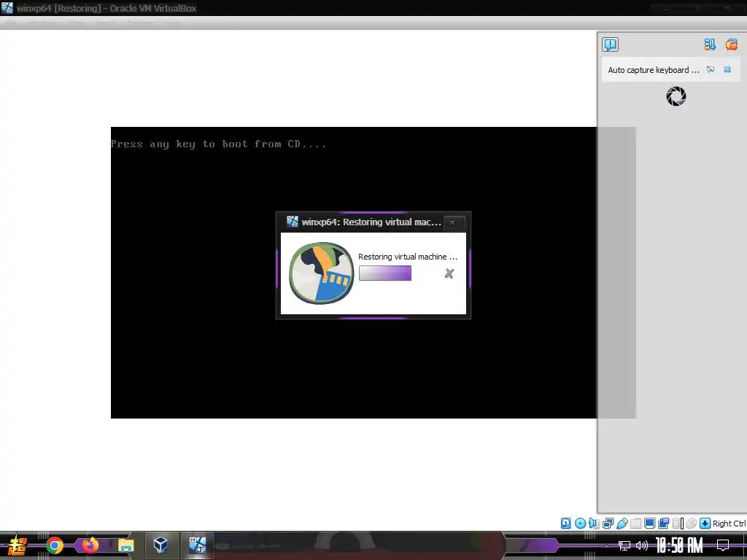The width and height of the screenshot is (747, 560).
Task: Delete all notifications with the orange X icon
Action: click(x=731, y=44)
